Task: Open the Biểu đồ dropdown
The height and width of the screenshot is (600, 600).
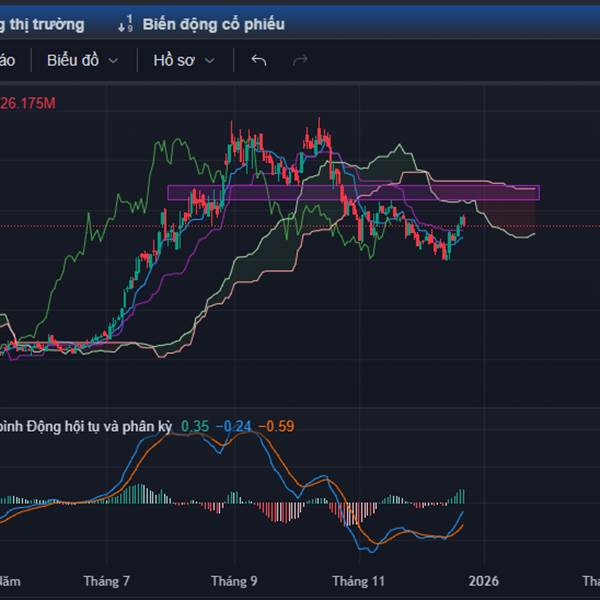Action: pyautogui.click(x=82, y=61)
